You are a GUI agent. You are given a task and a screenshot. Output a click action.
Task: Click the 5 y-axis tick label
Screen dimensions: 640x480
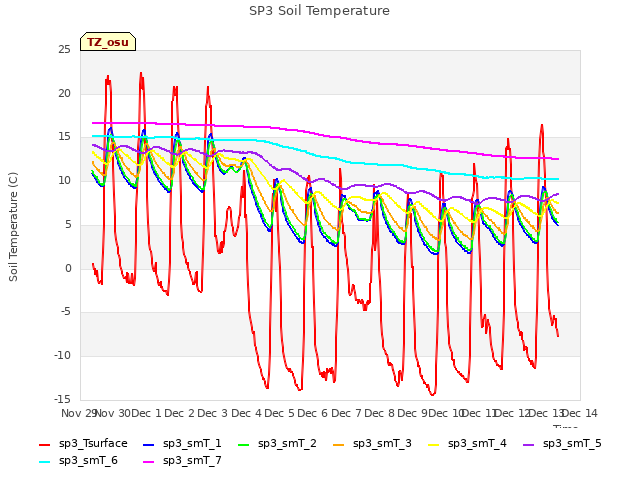pyautogui.click(x=68, y=224)
